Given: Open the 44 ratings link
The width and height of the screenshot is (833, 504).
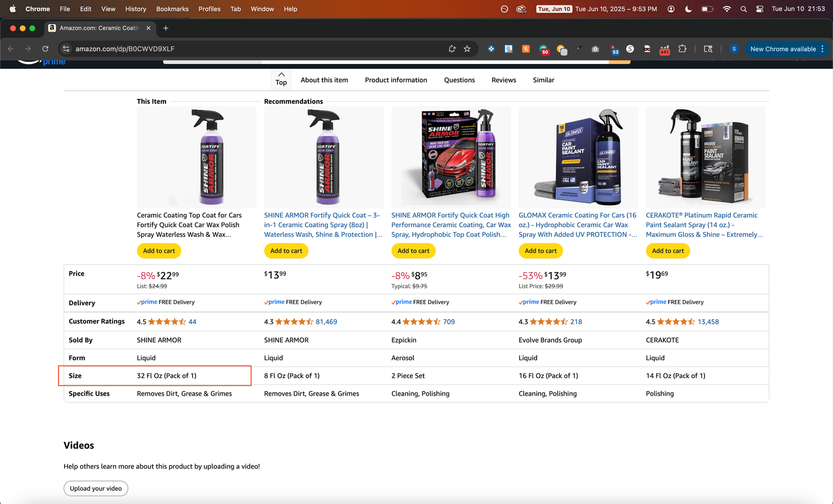Looking at the screenshot, I should point(192,322).
